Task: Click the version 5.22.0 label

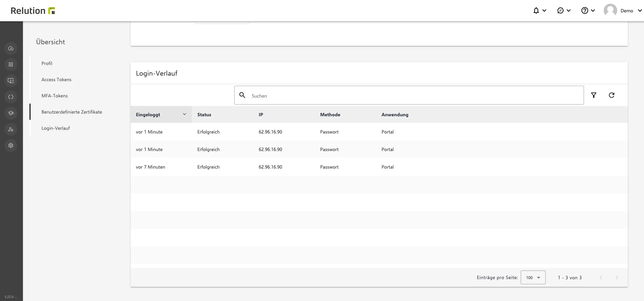Action: click(x=11, y=297)
